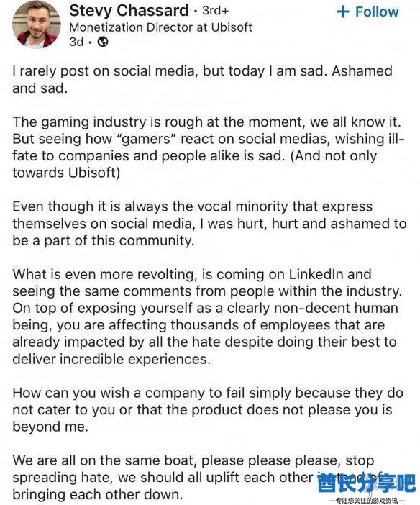This screenshot has height=505, width=420.
Task: Click the paragraph starting 'How can you wish'
Action: (x=208, y=410)
